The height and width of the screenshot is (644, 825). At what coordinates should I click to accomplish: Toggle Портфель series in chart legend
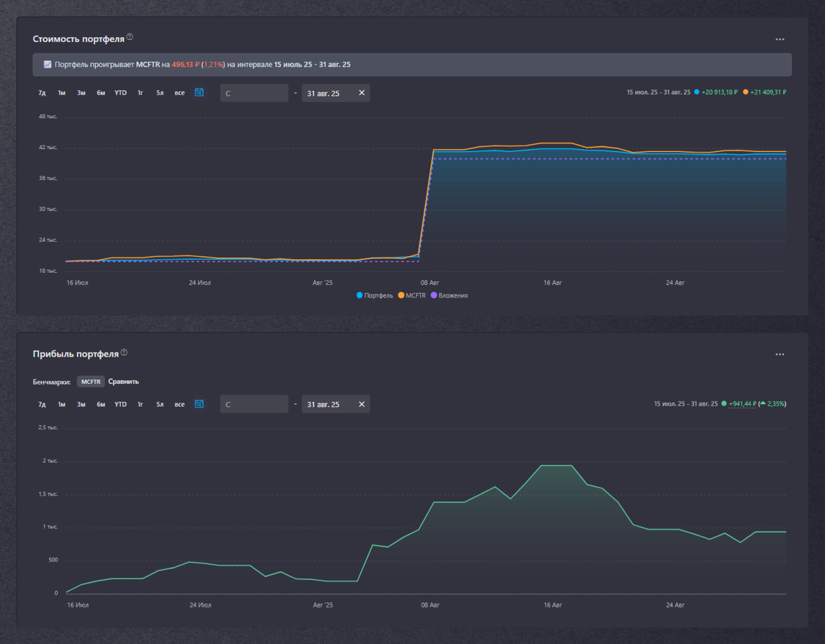pos(375,296)
